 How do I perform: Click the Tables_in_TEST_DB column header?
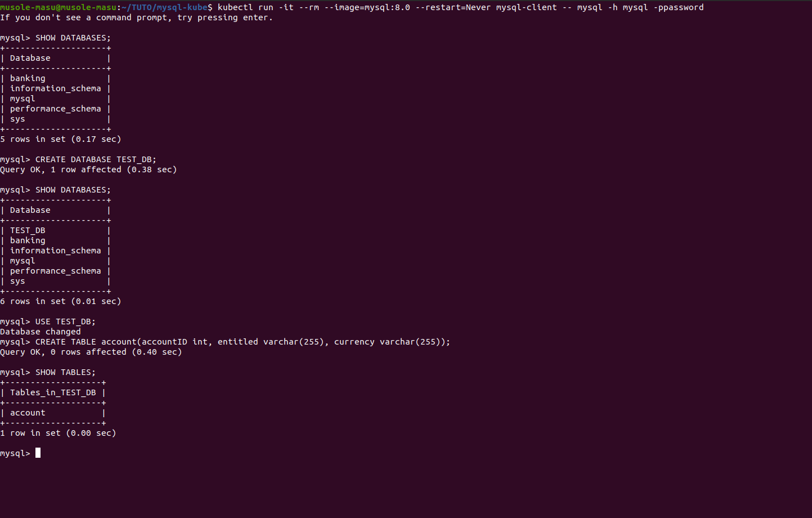[x=53, y=392]
